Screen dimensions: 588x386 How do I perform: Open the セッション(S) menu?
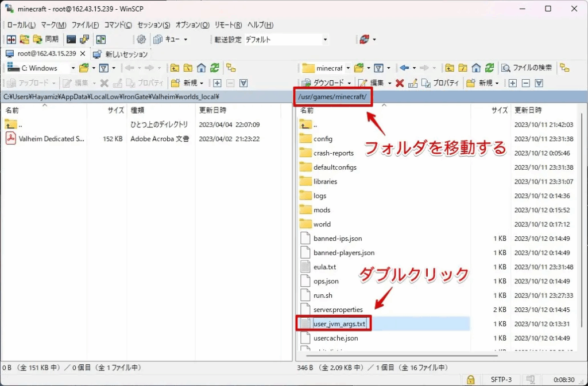(153, 25)
